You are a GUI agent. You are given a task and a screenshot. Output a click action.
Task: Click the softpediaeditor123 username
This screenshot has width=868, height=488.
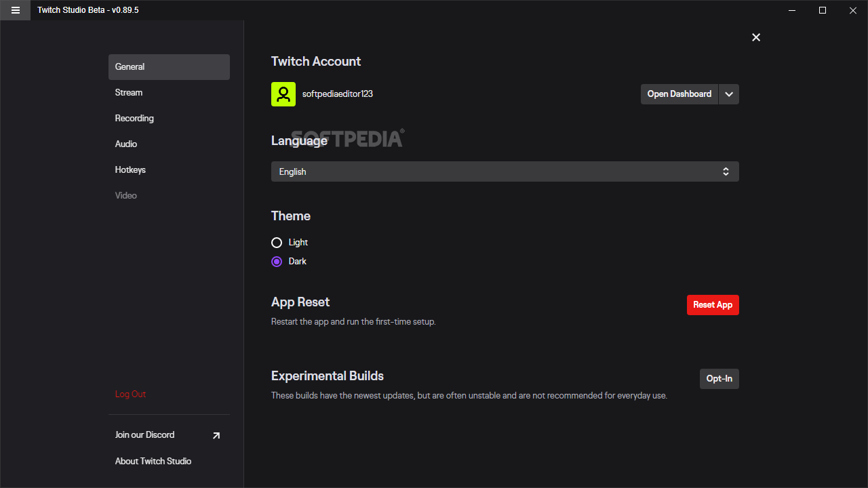click(338, 94)
